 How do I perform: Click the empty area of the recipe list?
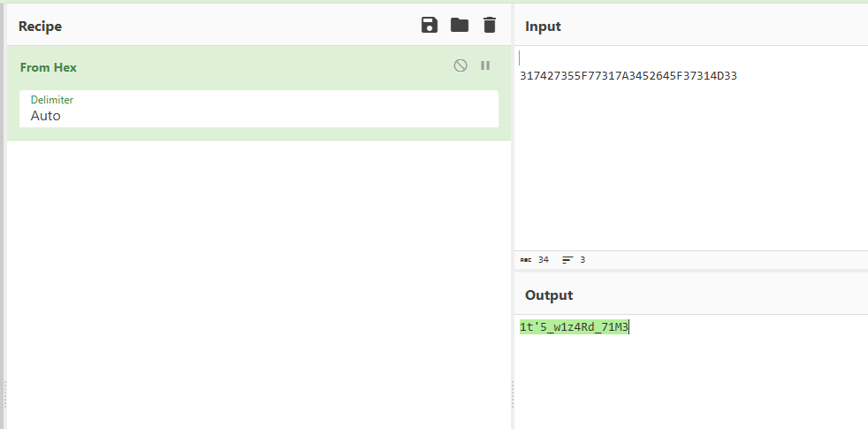click(258, 283)
